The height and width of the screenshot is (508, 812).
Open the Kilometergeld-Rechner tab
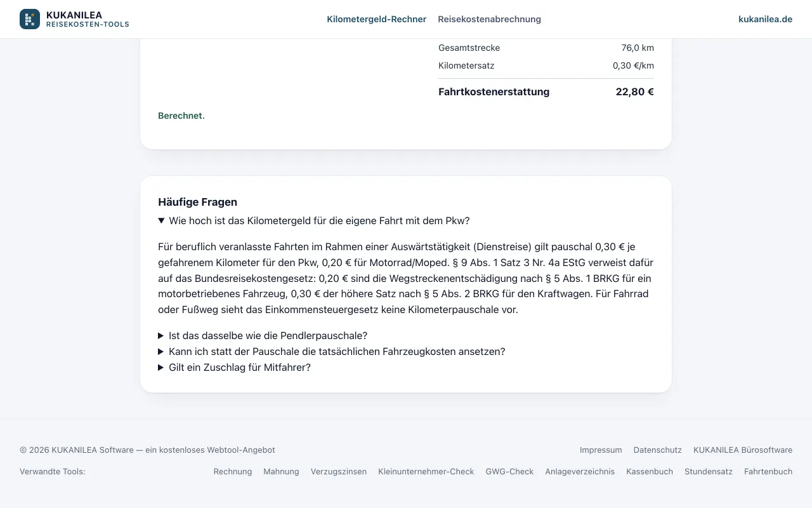pyautogui.click(x=377, y=19)
